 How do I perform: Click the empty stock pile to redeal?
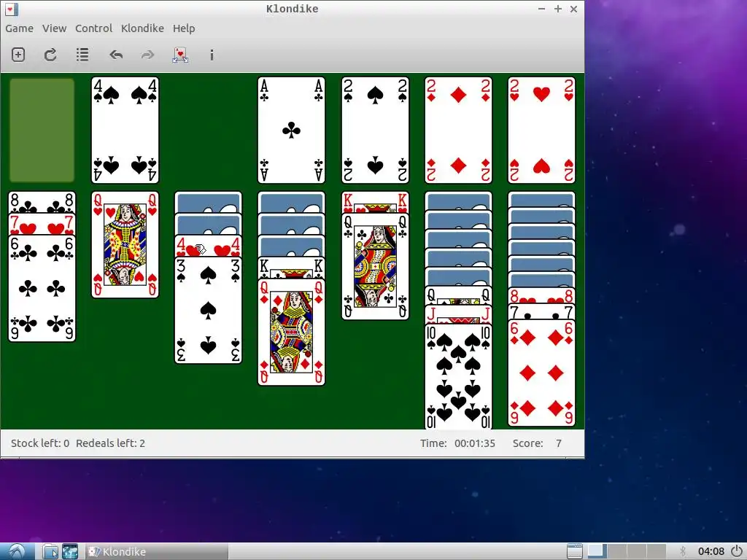[42, 130]
